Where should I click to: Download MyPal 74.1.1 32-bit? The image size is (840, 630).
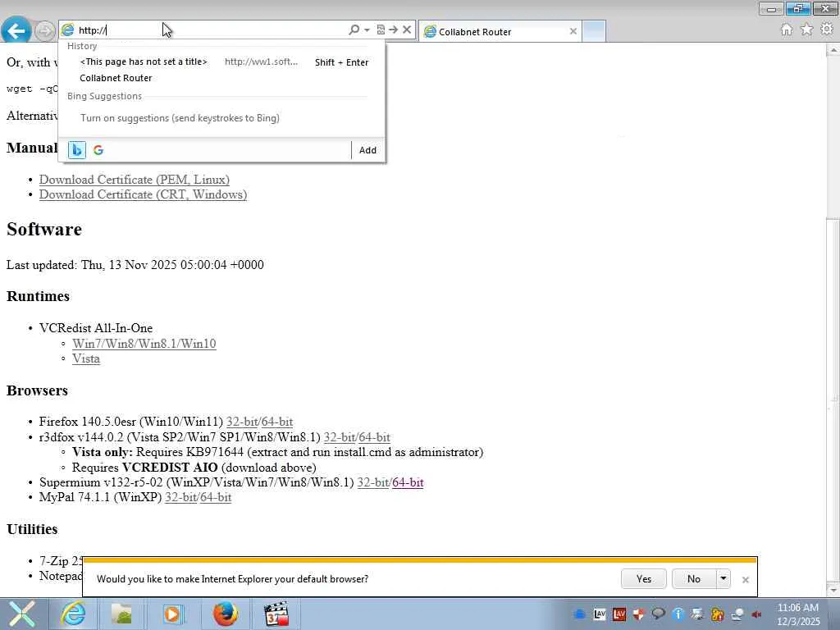click(x=181, y=497)
